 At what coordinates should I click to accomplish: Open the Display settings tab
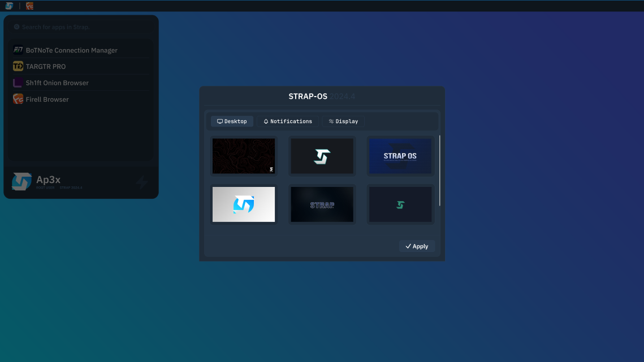point(343,121)
